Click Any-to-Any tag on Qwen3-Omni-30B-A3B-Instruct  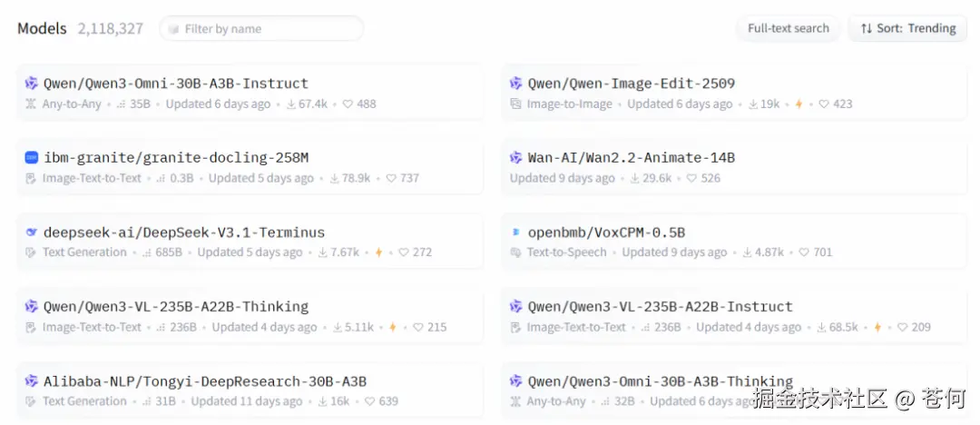72,104
